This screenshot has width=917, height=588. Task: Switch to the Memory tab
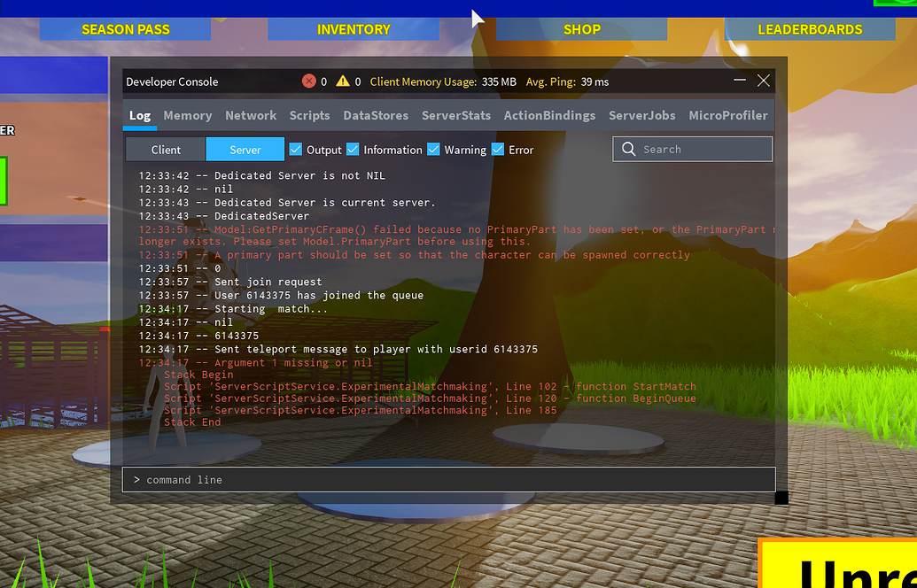(187, 115)
